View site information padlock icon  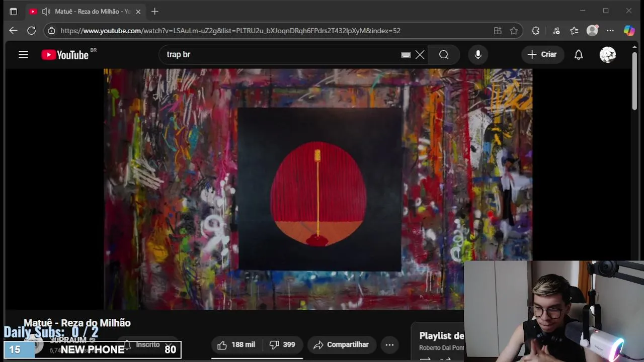tap(51, 31)
